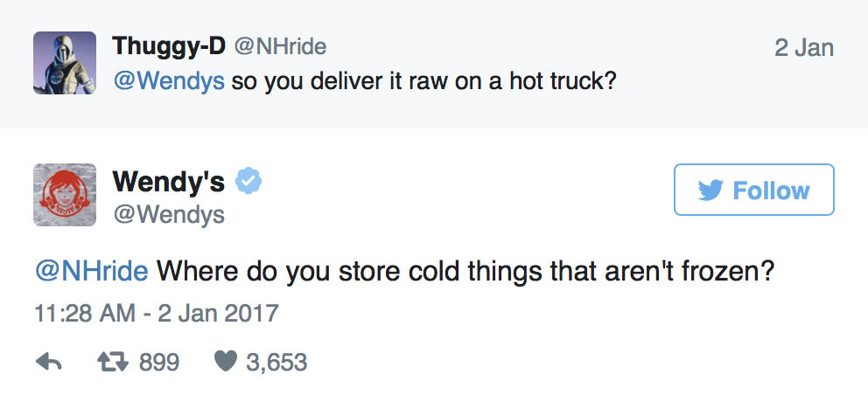Click the @Wendys mention in Thuggy-D's tweet
The image size is (868, 402).
pos(169,80)
